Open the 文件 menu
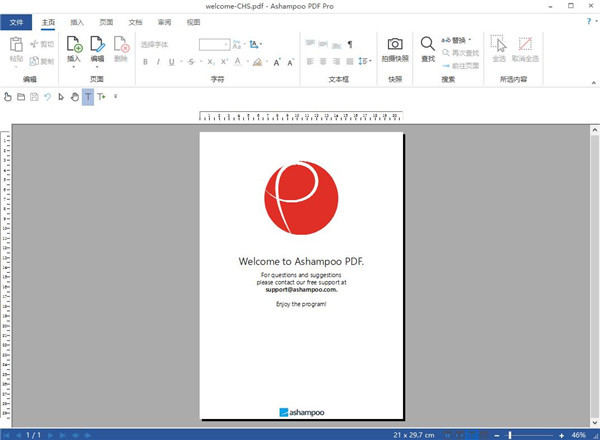Screen dimensions: 600x440 18,22
